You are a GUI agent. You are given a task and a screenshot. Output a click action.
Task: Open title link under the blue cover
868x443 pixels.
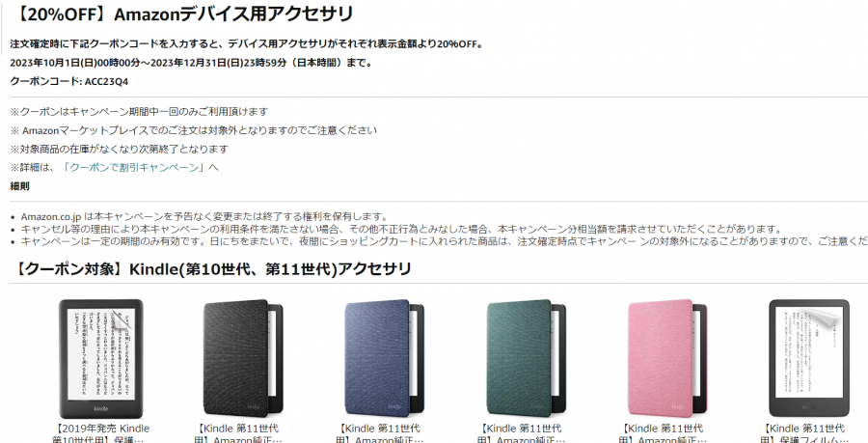tap(385, 434)
